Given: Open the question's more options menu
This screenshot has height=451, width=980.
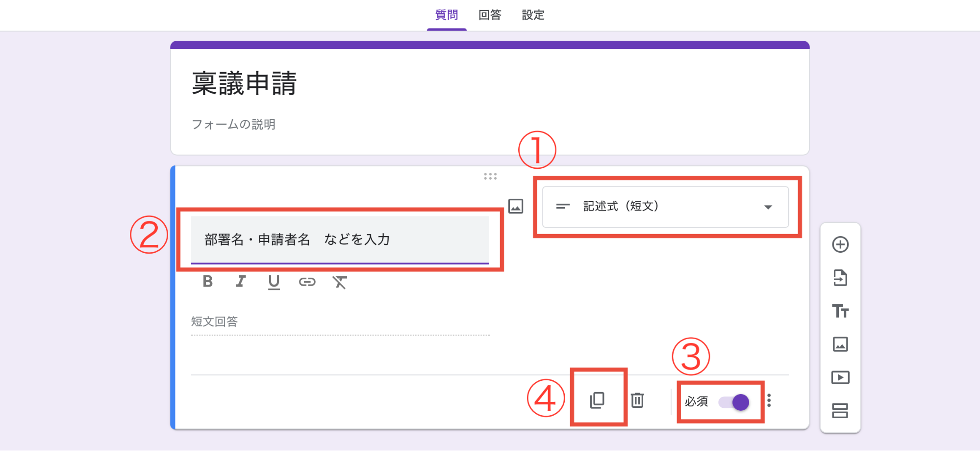Looking at the screenshot, I should (769, 400).
